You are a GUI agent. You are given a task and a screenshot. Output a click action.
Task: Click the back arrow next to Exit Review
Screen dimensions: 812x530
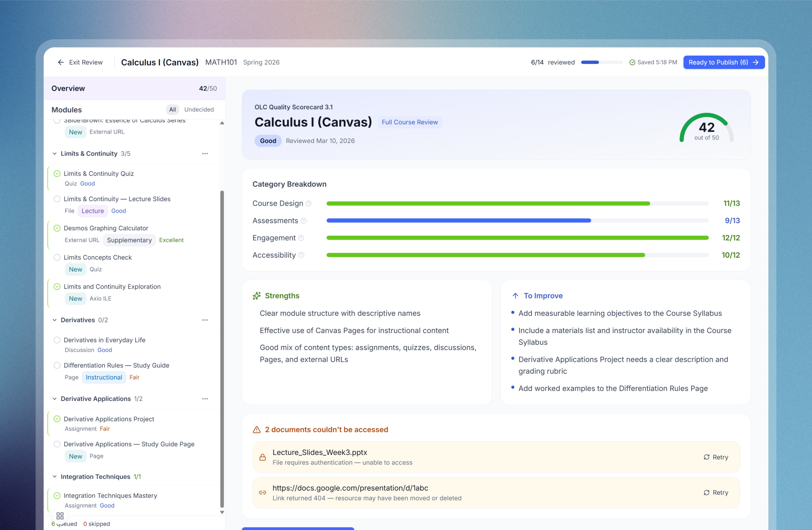point(61,62)
